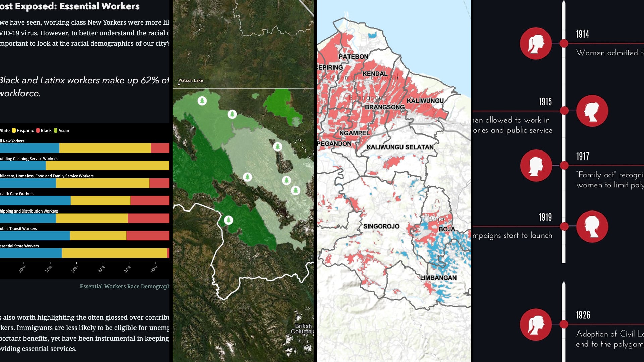Click the topmost tree marker on the satellite map

pyautogui.click(x=201, y=100)
